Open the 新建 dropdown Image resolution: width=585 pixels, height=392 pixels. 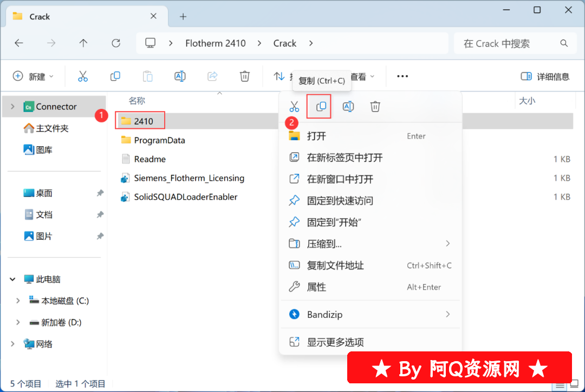coord(33,76)
